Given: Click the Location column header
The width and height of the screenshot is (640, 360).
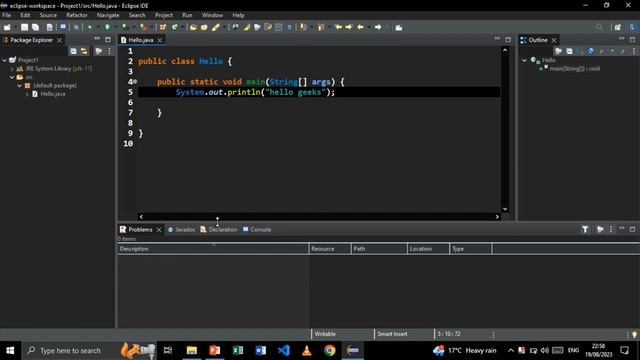Looking at the screenshot, I should tap(428, 249).
